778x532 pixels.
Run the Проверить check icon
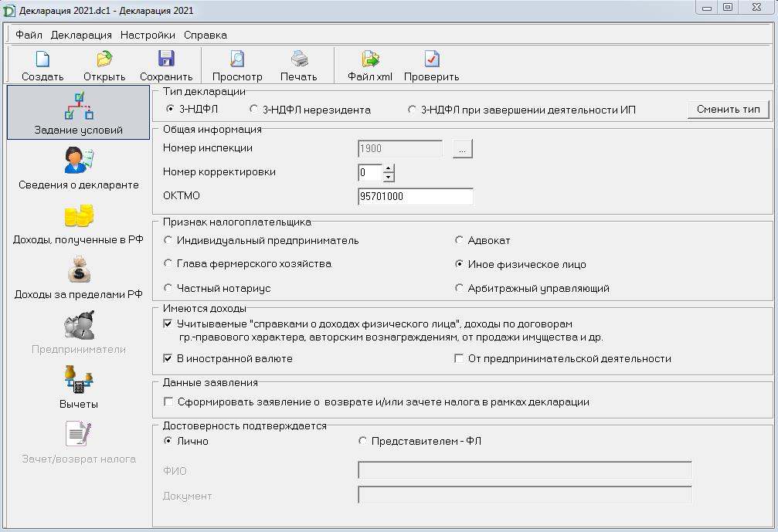pos(431,59)
